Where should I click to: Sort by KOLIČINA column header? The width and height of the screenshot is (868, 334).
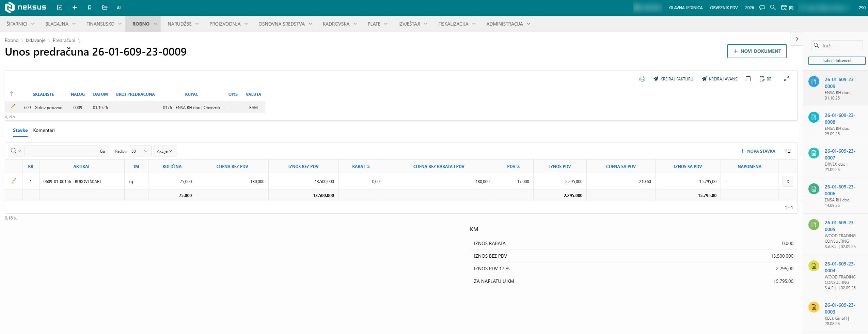(172, 166)
